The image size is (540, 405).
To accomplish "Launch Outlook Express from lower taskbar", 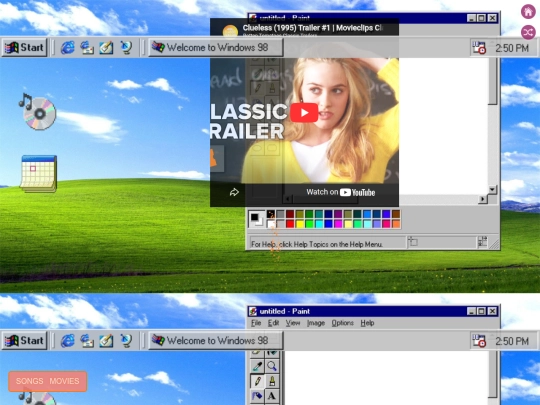I will [87, 341].
